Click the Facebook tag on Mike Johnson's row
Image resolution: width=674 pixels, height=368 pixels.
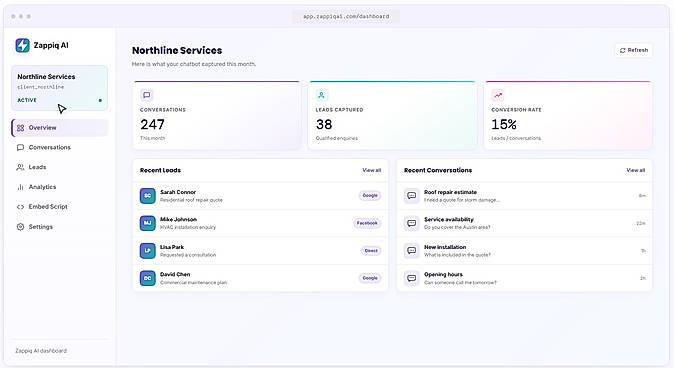click(x=367, y=223)
